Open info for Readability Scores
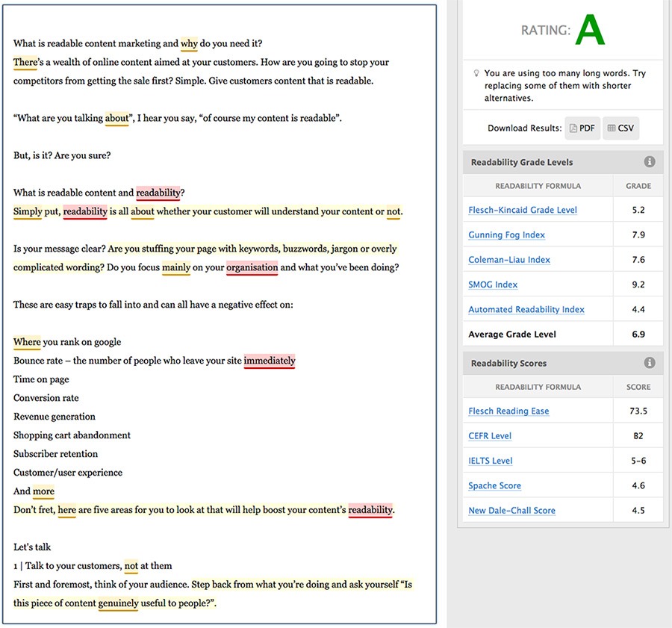The image size is (672, 628). (649, 363)
